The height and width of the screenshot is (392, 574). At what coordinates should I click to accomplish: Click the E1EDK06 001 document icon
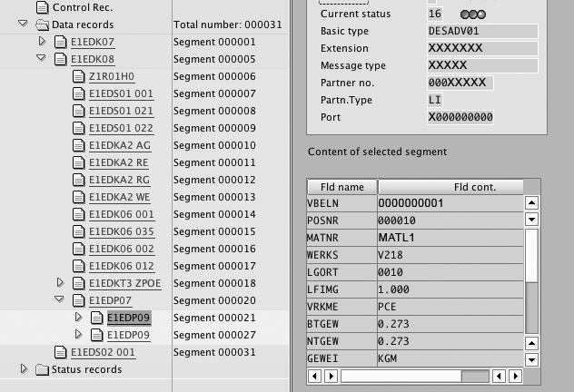coord(79,214)
